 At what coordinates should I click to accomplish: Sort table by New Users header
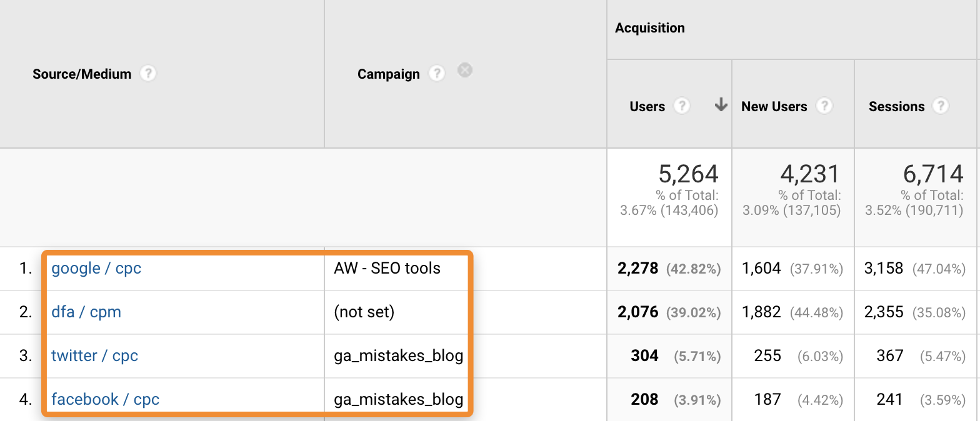point(774,107)
